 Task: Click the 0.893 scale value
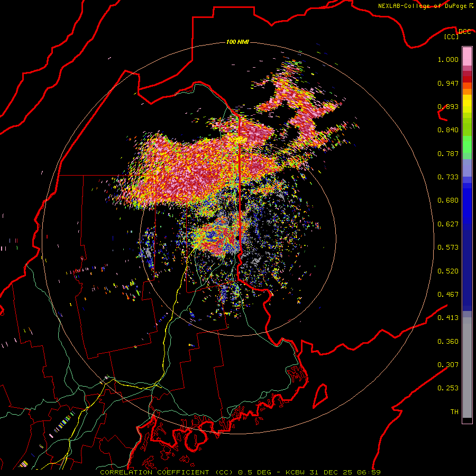click(448, 106)
